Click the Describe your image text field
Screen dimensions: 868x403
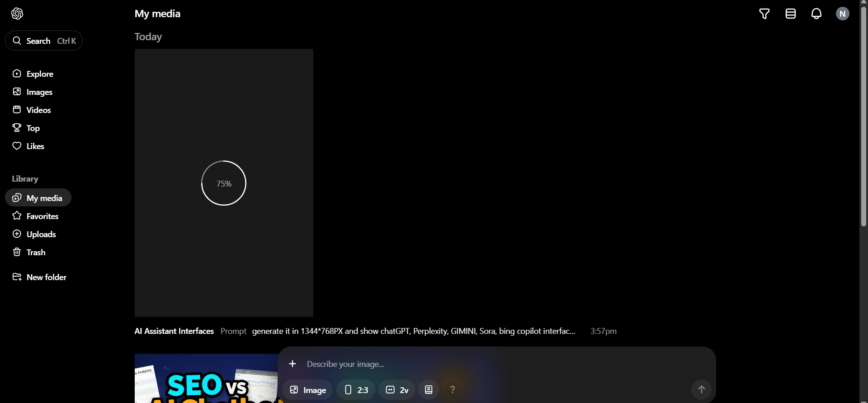click(x=452, y=364)
